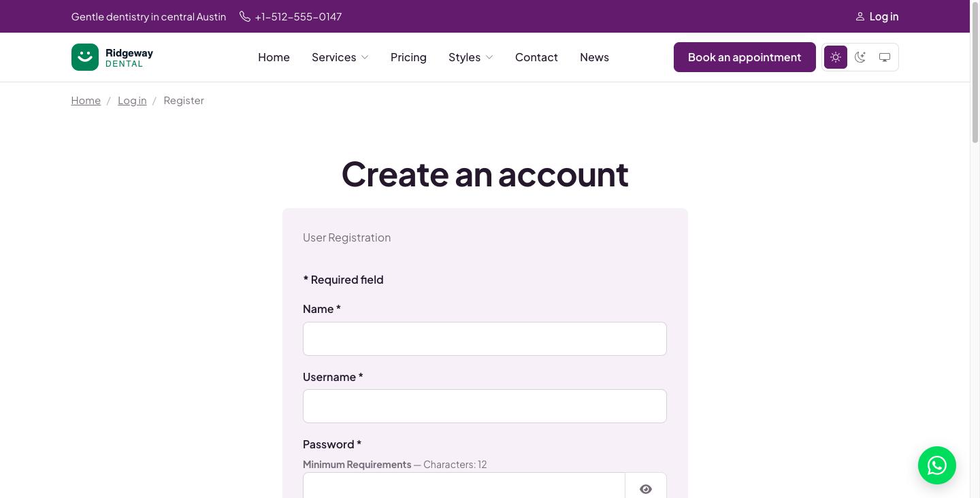Click the Log in link at top right
The height and width of the screenshot is (498, 980).
pos(883,16)
